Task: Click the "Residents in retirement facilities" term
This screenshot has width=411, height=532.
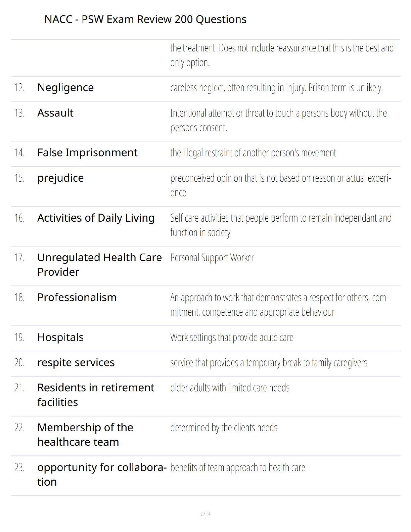Action: [96, 395]
